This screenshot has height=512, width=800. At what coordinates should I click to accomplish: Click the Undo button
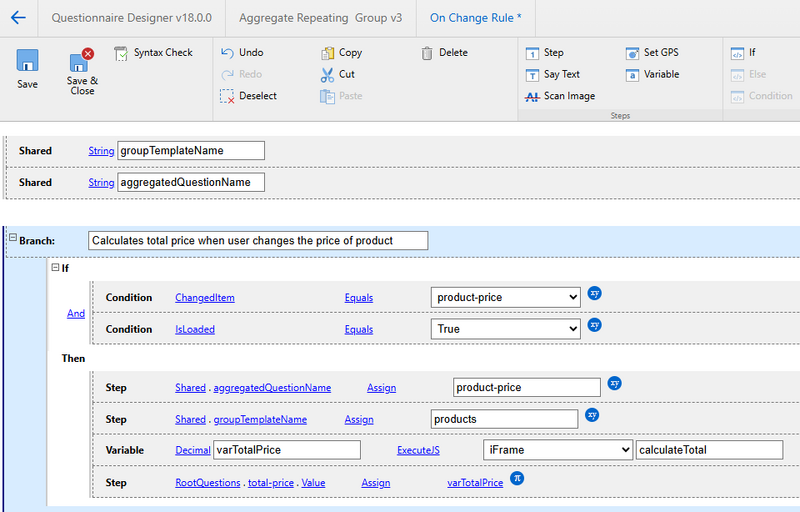click(242, 53)
